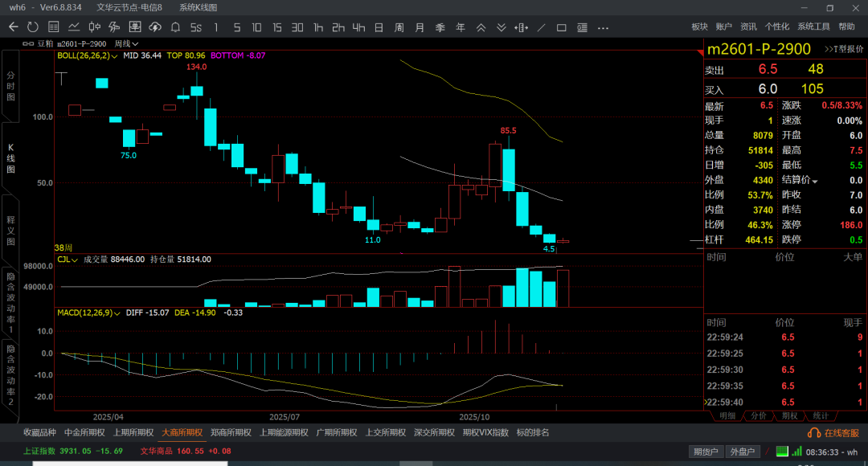
Task: Click the double up chevron icon
Action: (481, 27)
